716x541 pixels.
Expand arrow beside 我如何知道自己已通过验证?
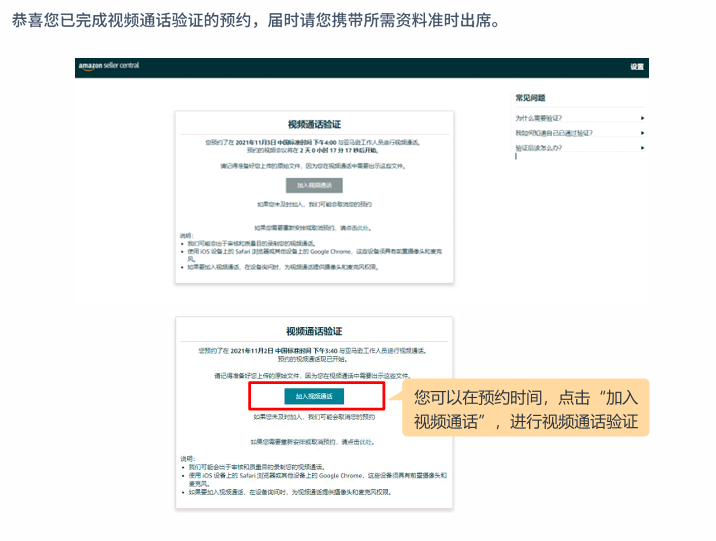point(642,133)
